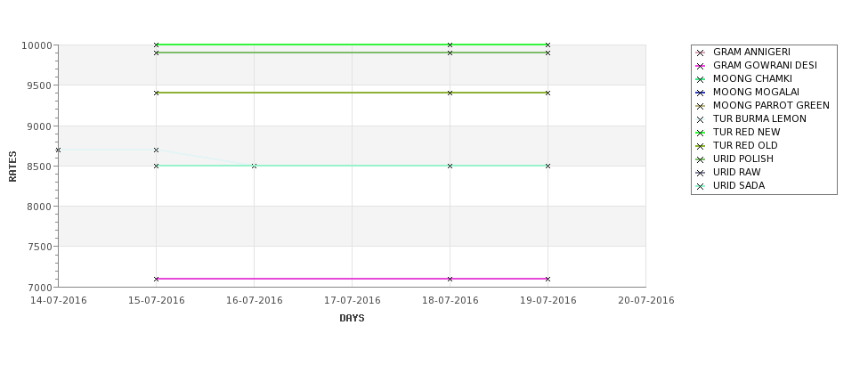Screen dimensions: 868x382
Task: Click the MOONG MOGALAI legend marker
Action: pos(700,93)
